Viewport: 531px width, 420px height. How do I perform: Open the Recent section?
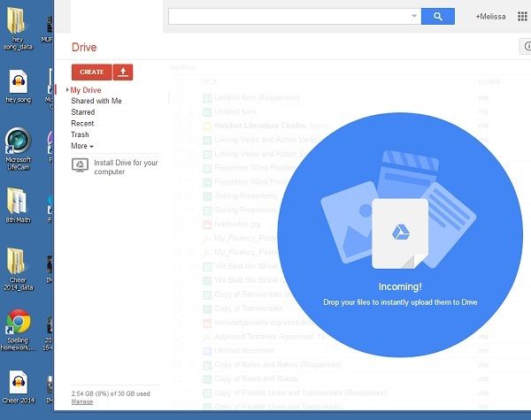(82, 124)
